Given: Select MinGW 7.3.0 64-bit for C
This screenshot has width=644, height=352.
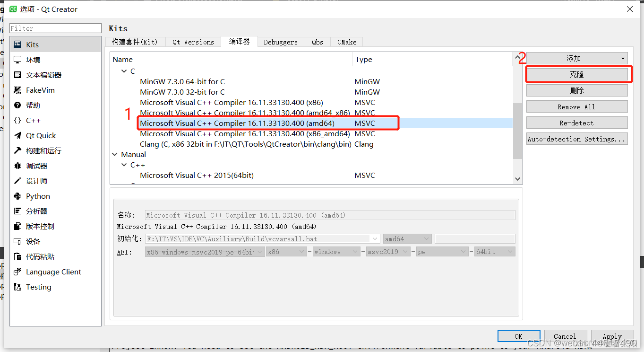Looking at the screenshot, I should point(182,81).
